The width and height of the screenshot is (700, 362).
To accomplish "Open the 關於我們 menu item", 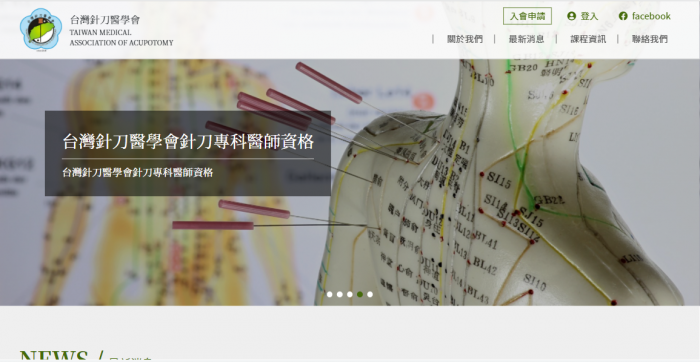I will coord(465,39).
